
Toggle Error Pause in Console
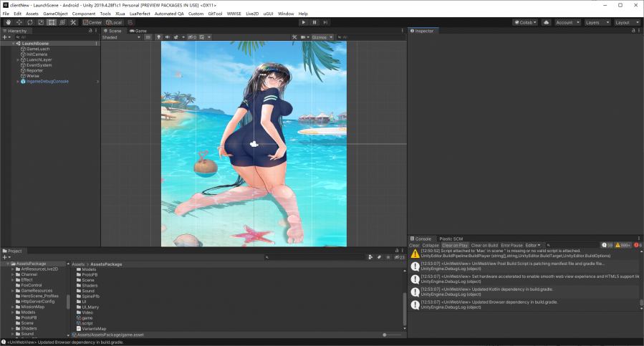coord(511,245)
